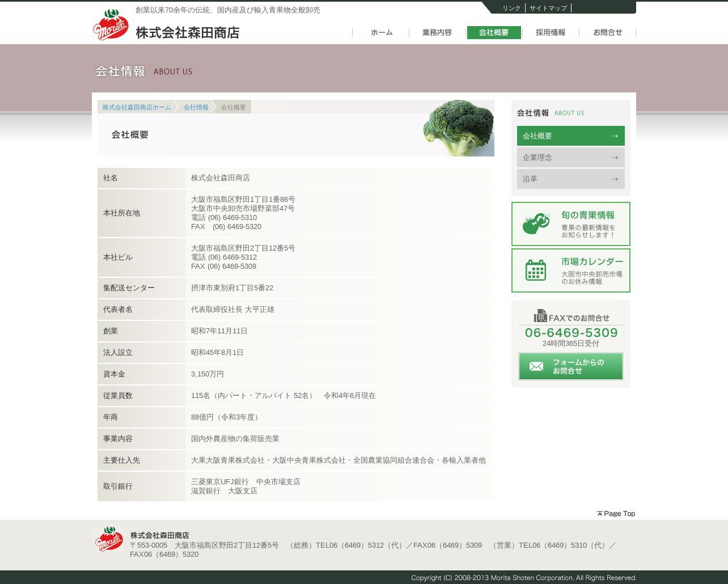
Task: Click the 三菱東京UFJ銀行 中央市場支店 text
Action: coord(246,482)
